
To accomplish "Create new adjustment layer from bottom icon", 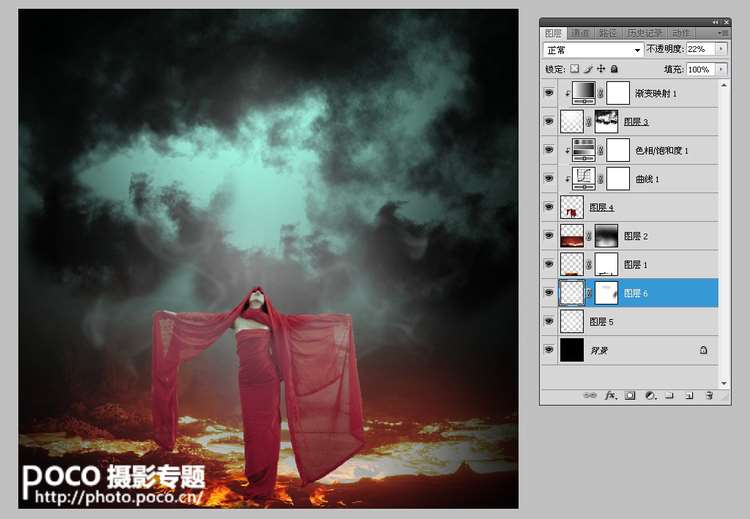I will [651, 396].
